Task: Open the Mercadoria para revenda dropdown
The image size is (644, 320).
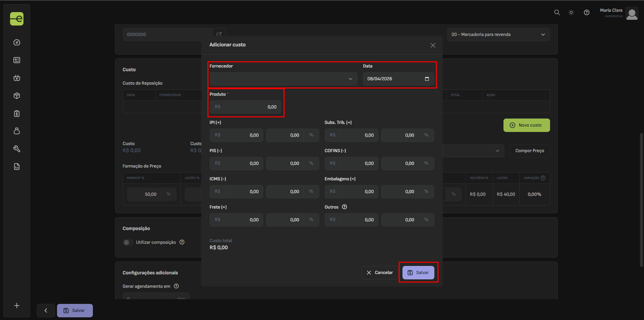Action: [498, 35]
